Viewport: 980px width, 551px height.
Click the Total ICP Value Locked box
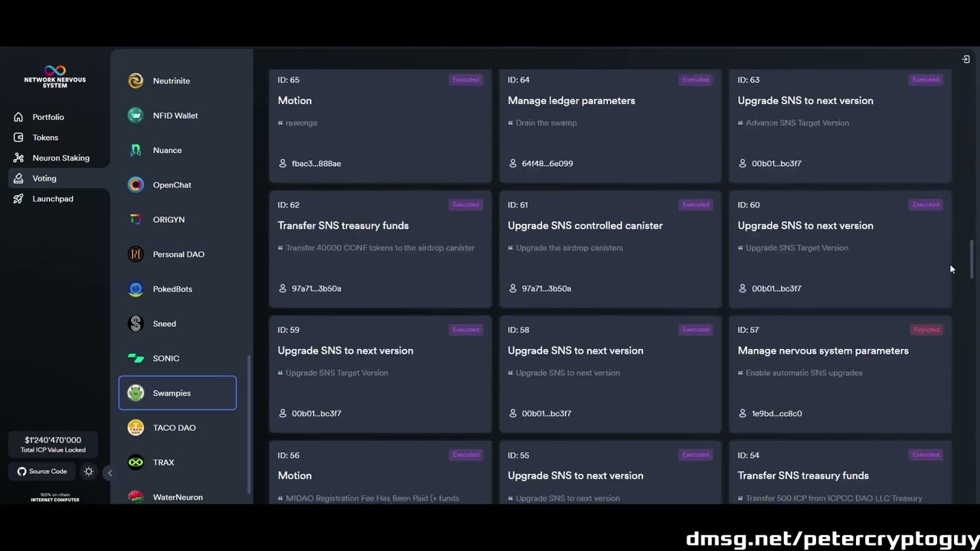pos(54,445)
